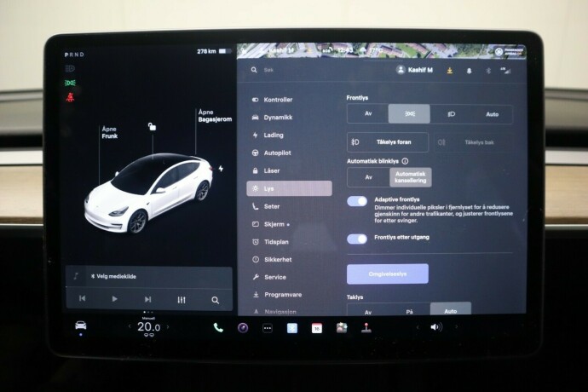Play media

click(x=115, y=299)
